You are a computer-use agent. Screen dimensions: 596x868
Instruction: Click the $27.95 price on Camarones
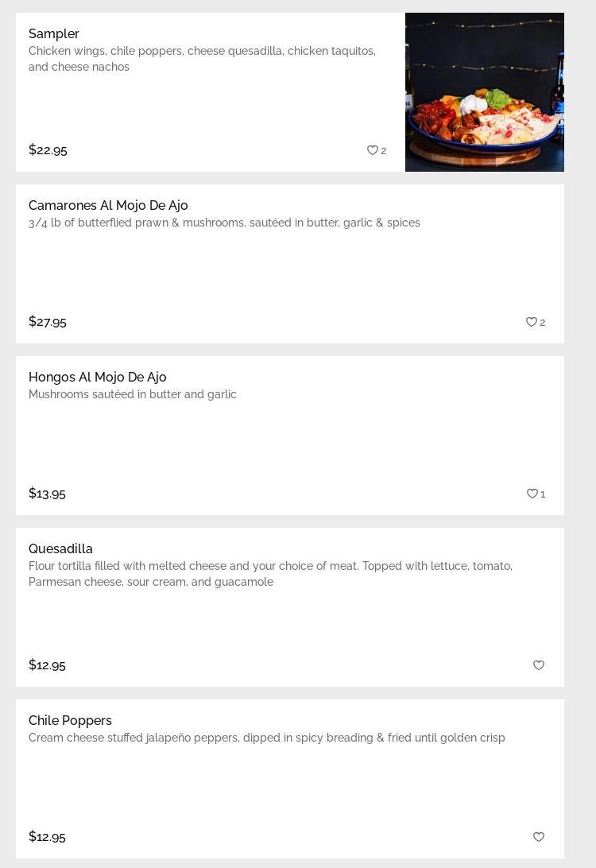pyautogui.click(x=48, y=321)
